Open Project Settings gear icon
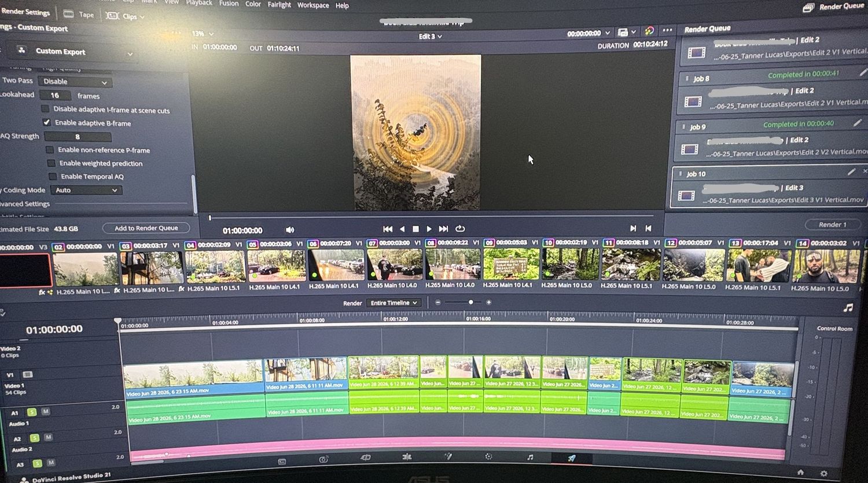868x483 pixels. click(x=824, y=474)
